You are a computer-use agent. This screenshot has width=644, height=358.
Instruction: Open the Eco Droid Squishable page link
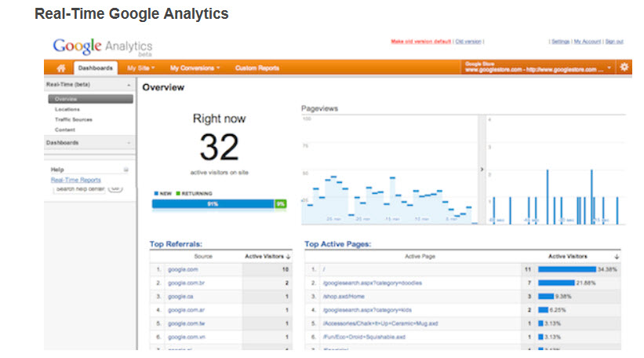tap(364, 337)
